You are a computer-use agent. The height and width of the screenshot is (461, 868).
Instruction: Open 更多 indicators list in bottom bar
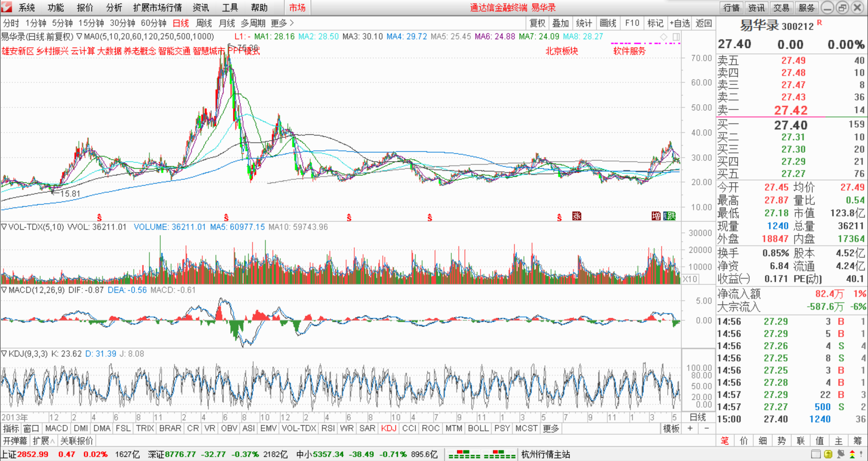(551, 428)
